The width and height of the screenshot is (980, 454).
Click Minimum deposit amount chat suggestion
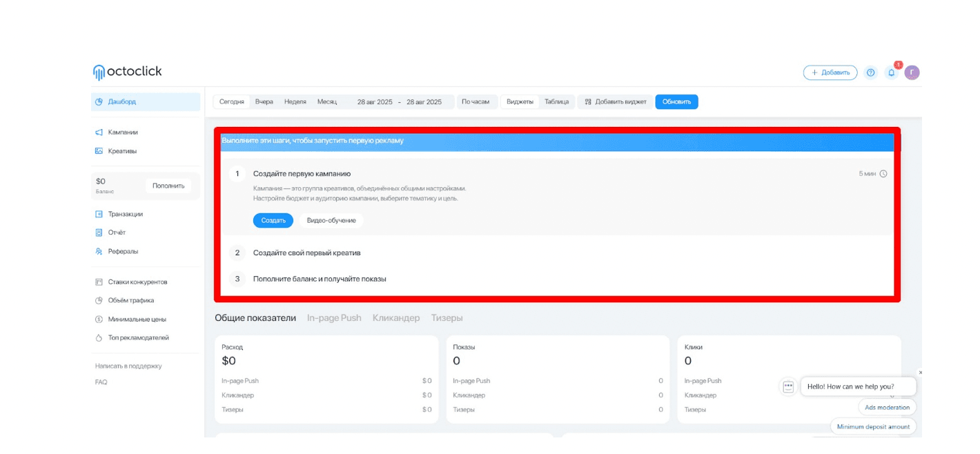pos(873,426)
